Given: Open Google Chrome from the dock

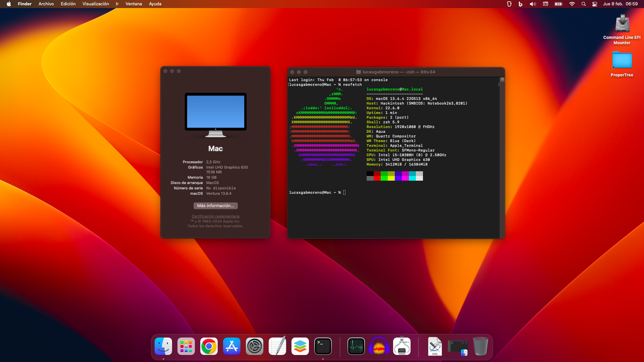Looking at the screenshot, I should point(209,346).
